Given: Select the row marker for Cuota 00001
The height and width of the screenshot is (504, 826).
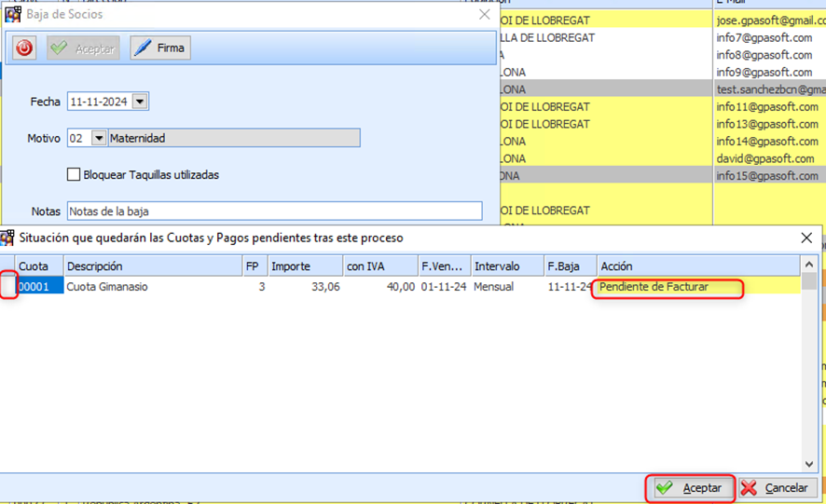Looking at the screenshot, I should (7, 287).
